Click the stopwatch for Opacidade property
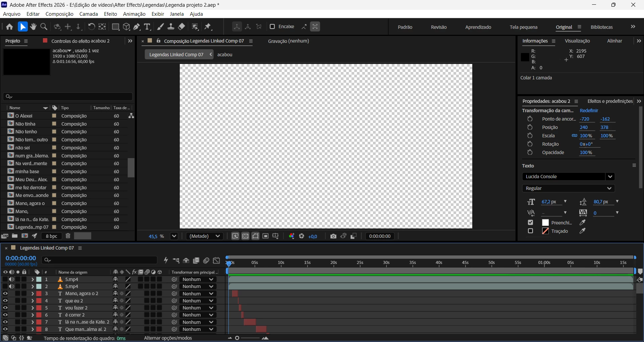Screen dimensions: 644x342 click(530, 152)
